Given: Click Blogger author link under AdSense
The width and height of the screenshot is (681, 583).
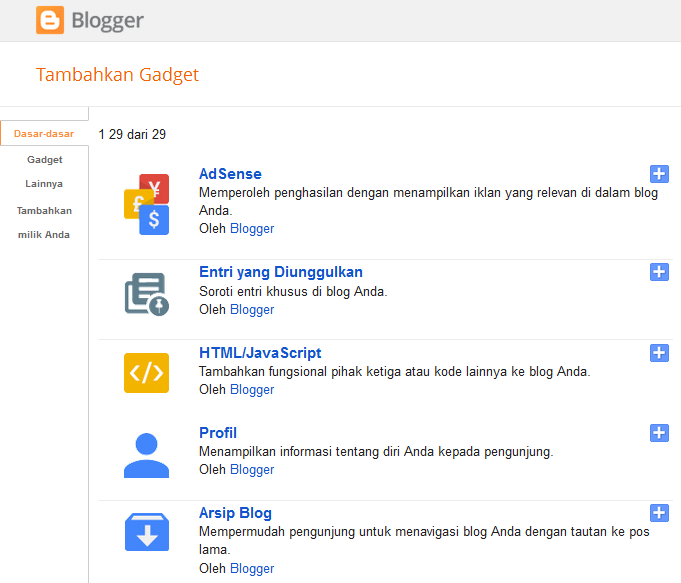Looking at the screenshot, I should [x=252, y=229].
